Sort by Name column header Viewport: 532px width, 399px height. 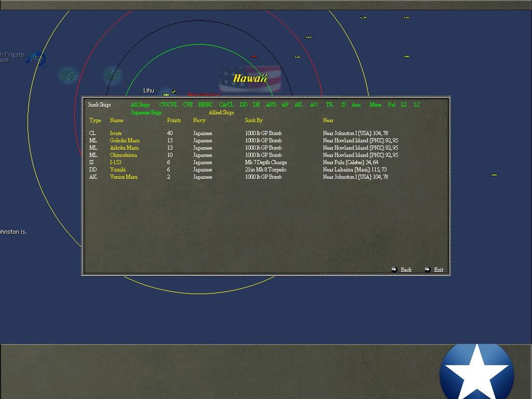coord(116,121)
